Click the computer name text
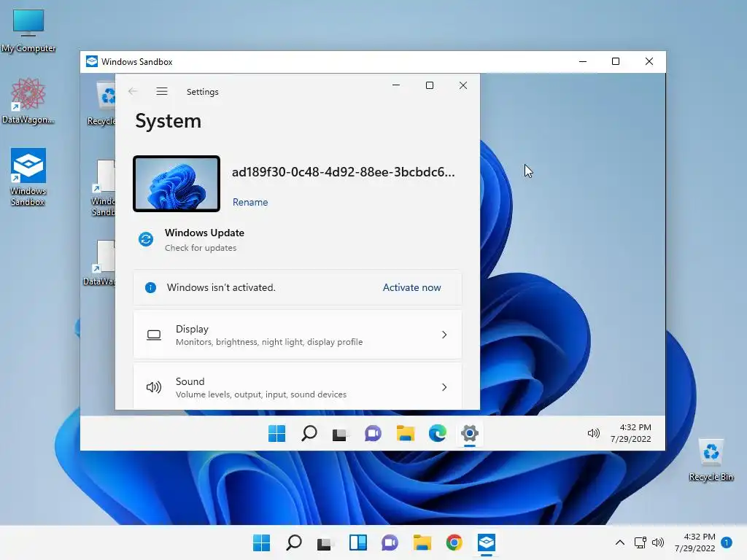747x560 pixels. [343, 172]
